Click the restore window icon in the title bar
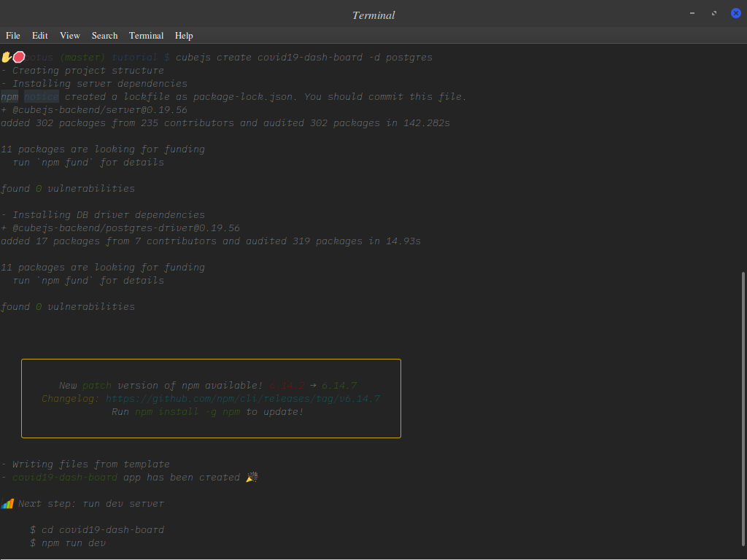The image size is (747, 560). pos(713,12)
